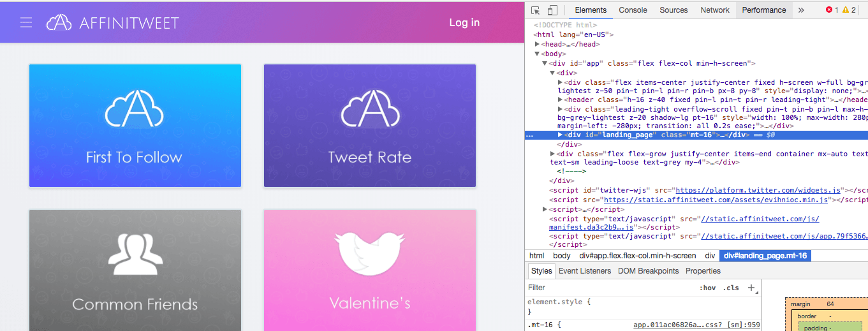Click the yellow warning count indicator
The height and width of the screenshot is (331, 868).
(849, 10)
